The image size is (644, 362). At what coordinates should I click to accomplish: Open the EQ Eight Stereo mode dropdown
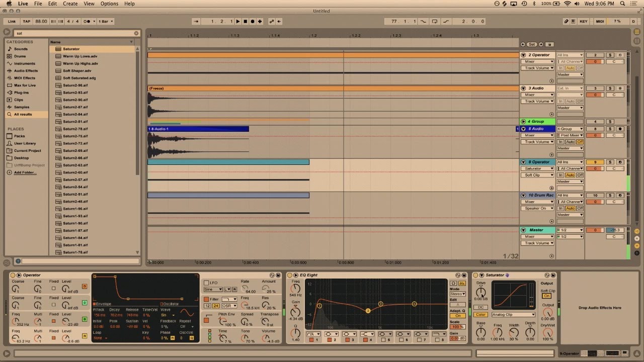(457, 294)
